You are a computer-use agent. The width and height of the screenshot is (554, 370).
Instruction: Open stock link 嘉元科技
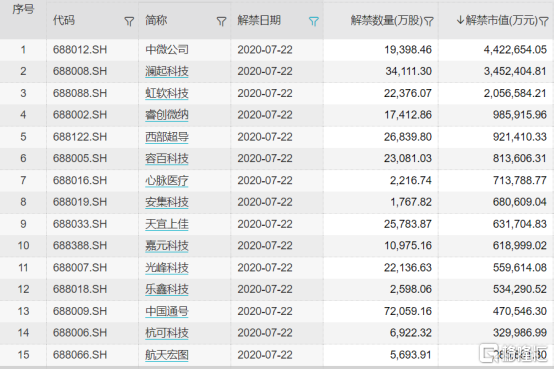click(167, 246)
